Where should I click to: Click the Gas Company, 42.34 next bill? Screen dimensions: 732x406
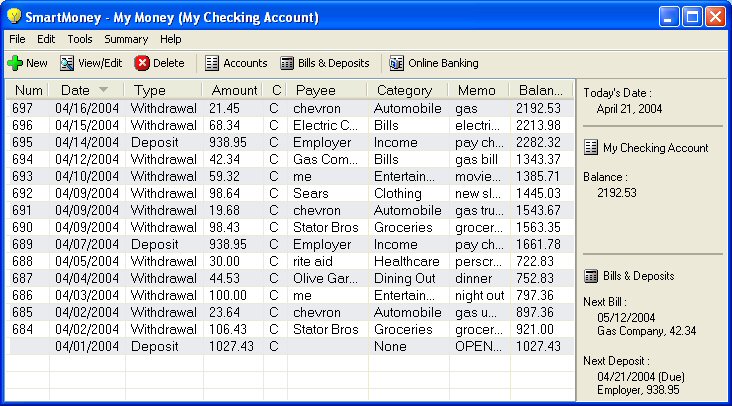(647, 331)
